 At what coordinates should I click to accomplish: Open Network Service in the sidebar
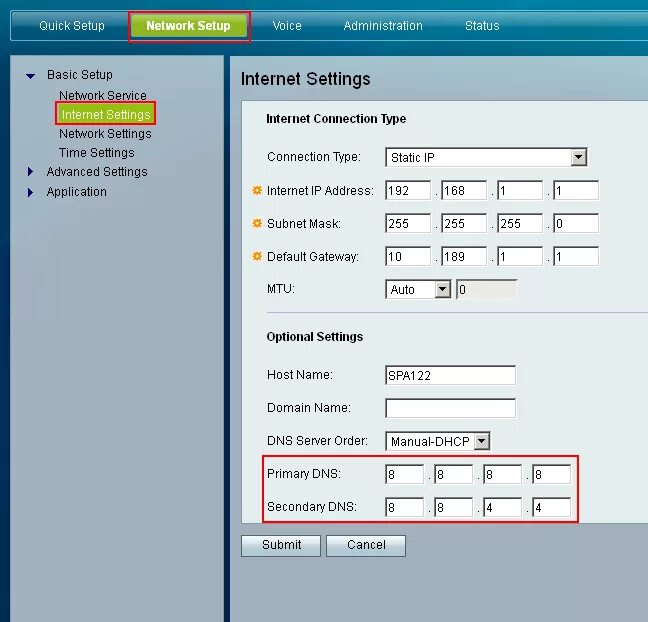[102, 95]
